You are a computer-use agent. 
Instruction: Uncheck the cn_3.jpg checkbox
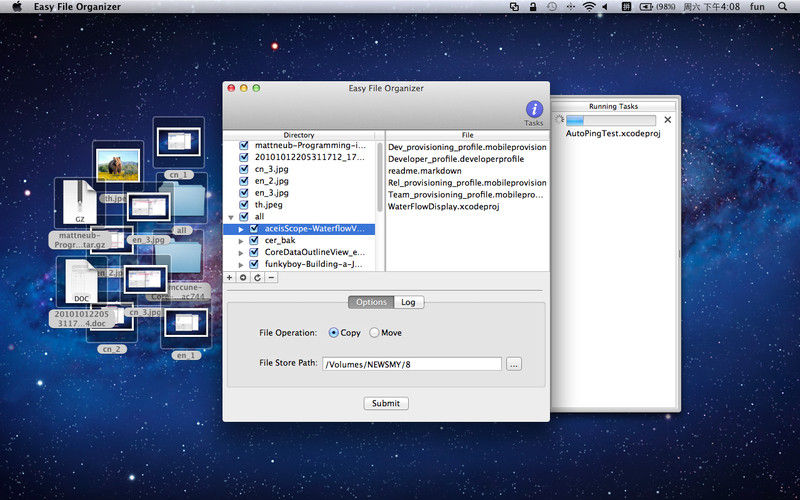[244, 169]
